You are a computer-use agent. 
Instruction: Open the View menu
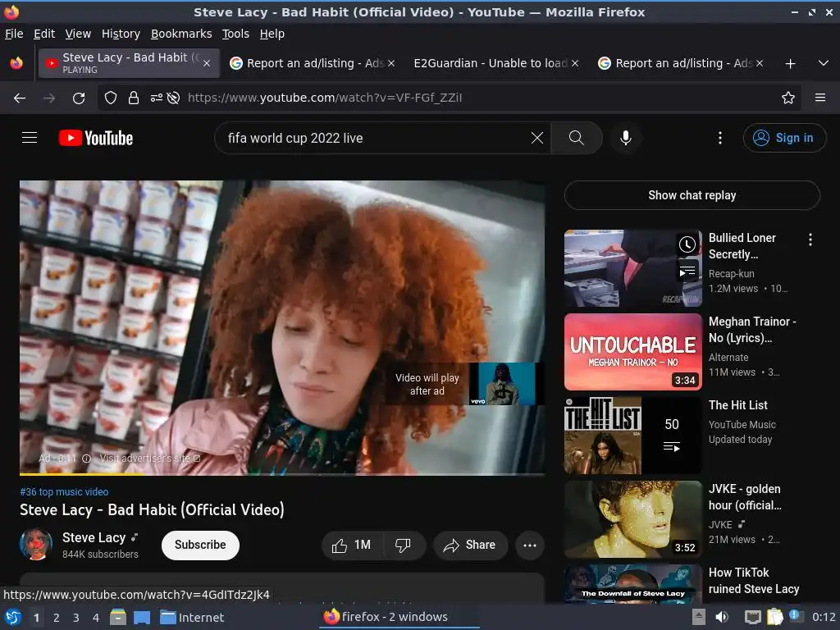point(78,34)
